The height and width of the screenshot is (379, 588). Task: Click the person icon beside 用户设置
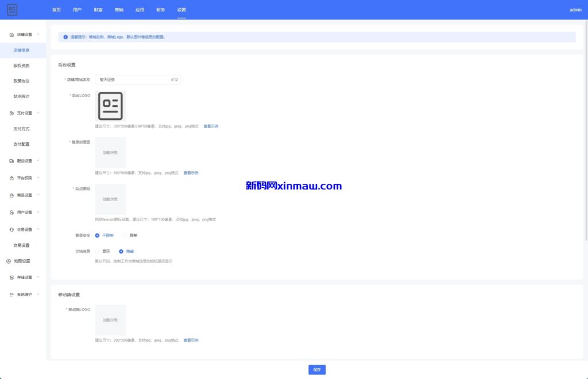12,212
